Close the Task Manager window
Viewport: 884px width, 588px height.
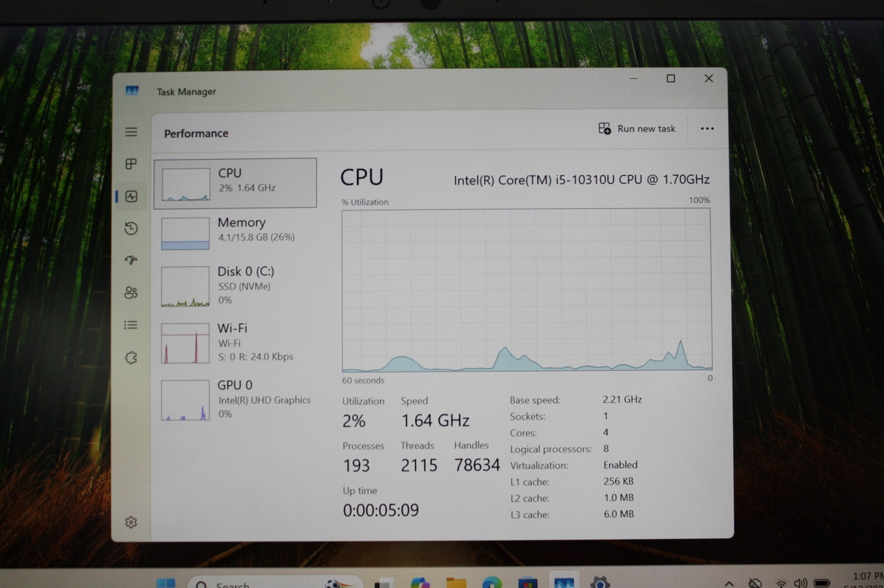point(709,78)
